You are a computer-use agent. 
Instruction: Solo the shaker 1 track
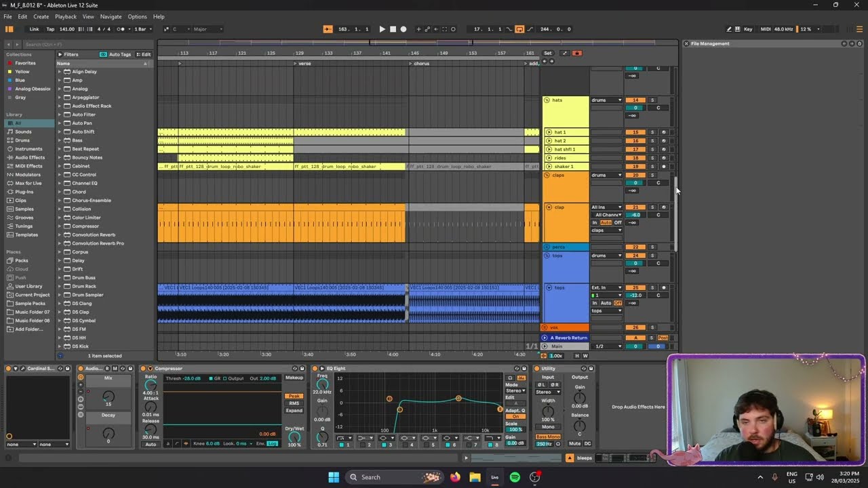[x=652, y=166]
